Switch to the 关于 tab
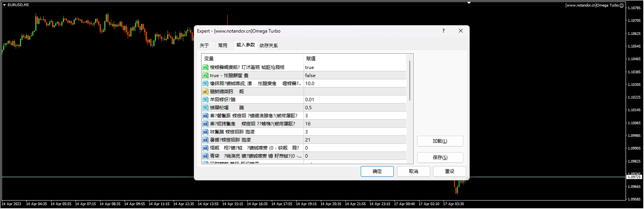 point(204,45)
